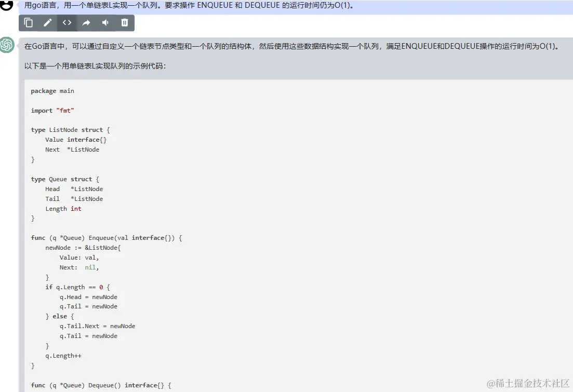Click the line 'package main'
The image size is (573, 392).
click(x=52, y=91)
